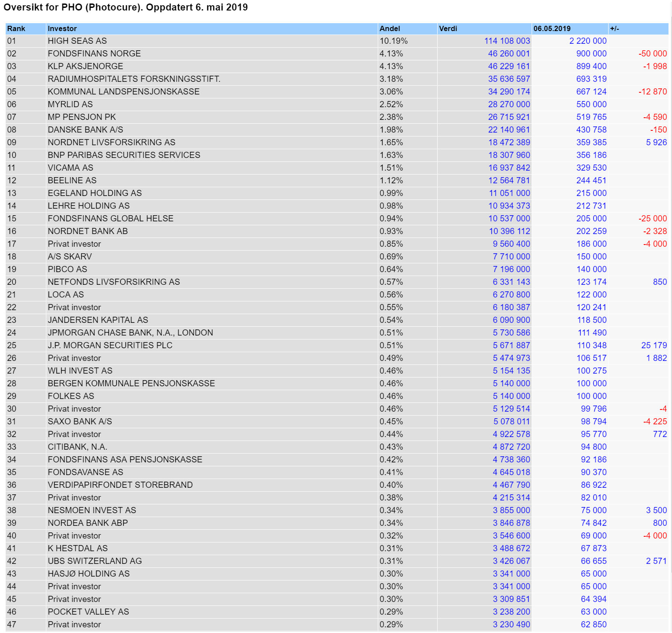The image size is (672, 633).
Task: Select UBS SWITZERLAND AG investor
Action: click(x=95, y=561)
